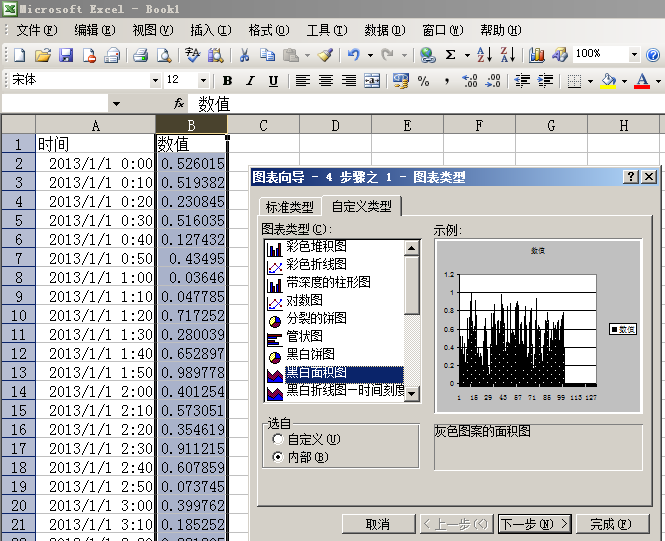Expand the Undo history dropdown arrow

point(370,55)
